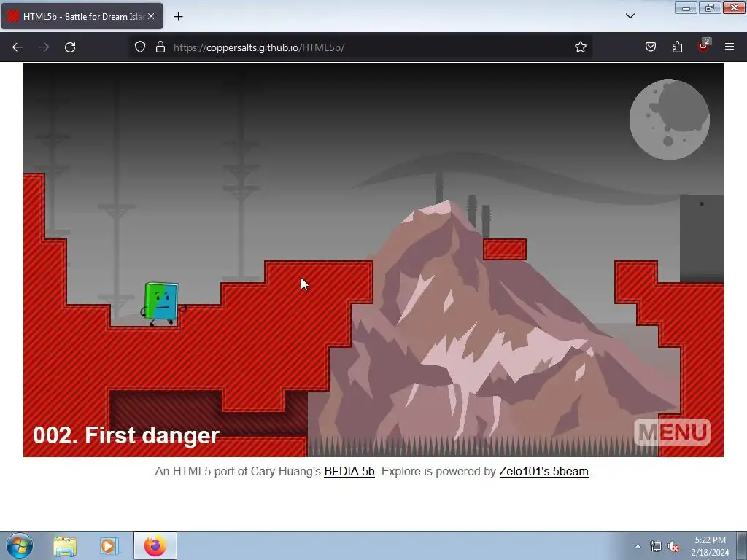Launch Windows Media Player from taskbar

coord(108,546)
